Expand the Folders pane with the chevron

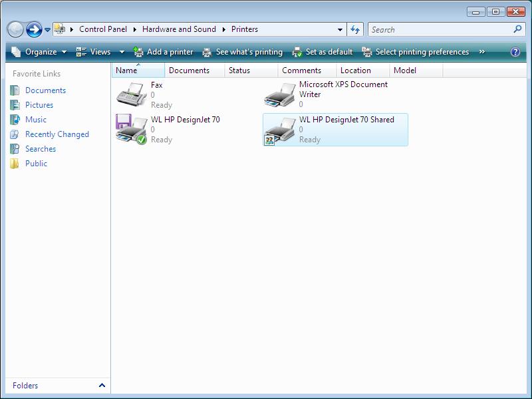[102, 386]
